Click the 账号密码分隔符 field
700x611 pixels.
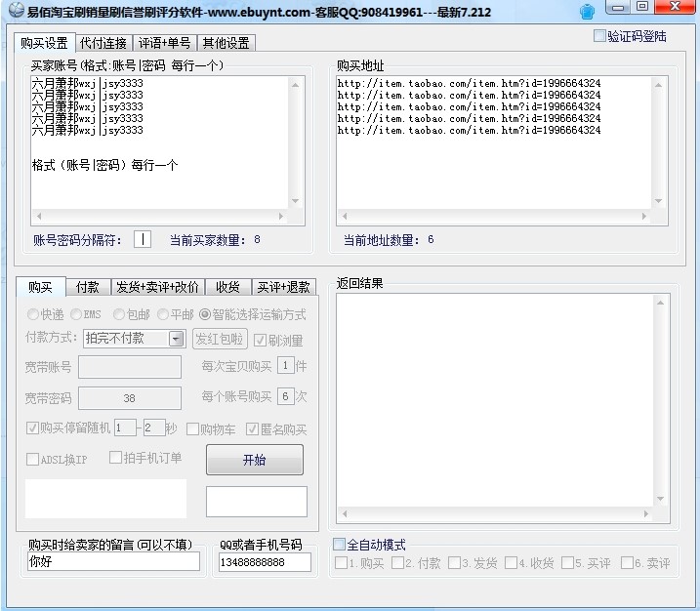tap(143, 240)
